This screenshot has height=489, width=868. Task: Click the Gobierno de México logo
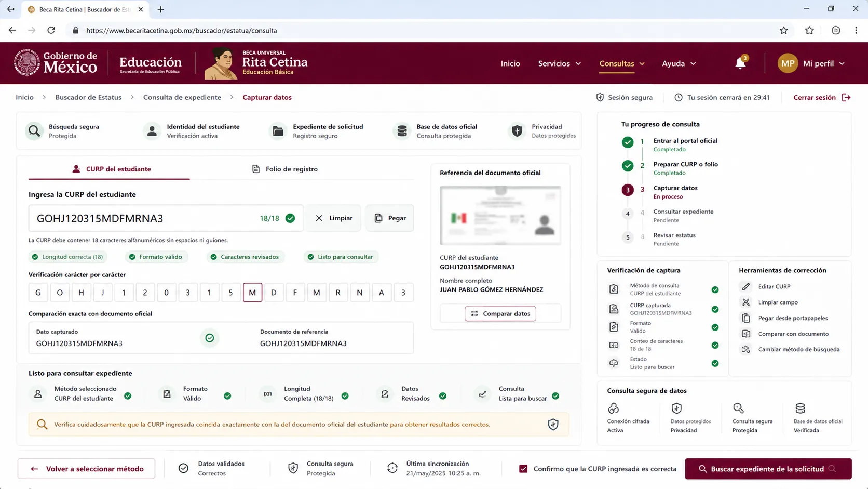[x=56, y=63]
